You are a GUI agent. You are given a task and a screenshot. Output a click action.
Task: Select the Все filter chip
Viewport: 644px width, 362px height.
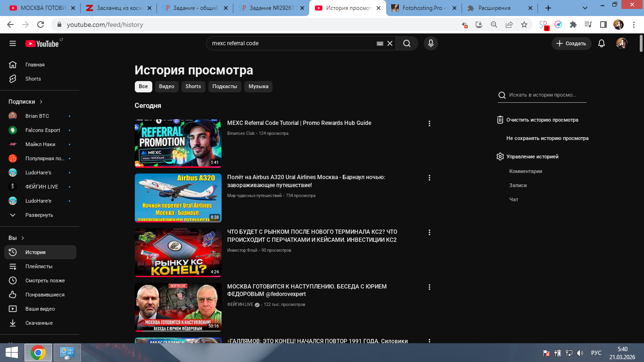[x=143, y=87]
